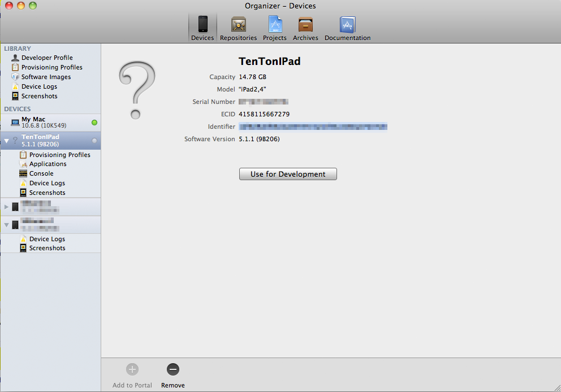The height and width of the screenshot is (392, 561).
Task: Click the Software Version value 5.1.1 (9B206)
Action: tap(259, 139)
